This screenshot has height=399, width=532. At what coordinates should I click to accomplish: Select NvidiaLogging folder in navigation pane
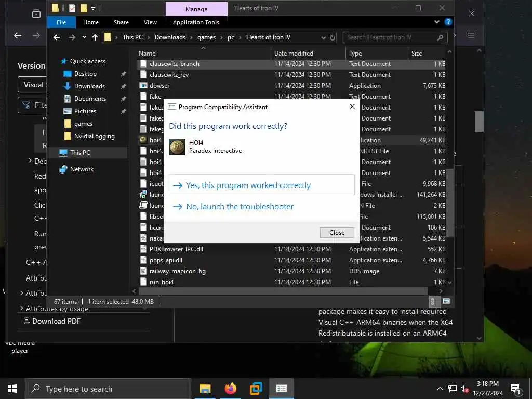click(95, 136)
